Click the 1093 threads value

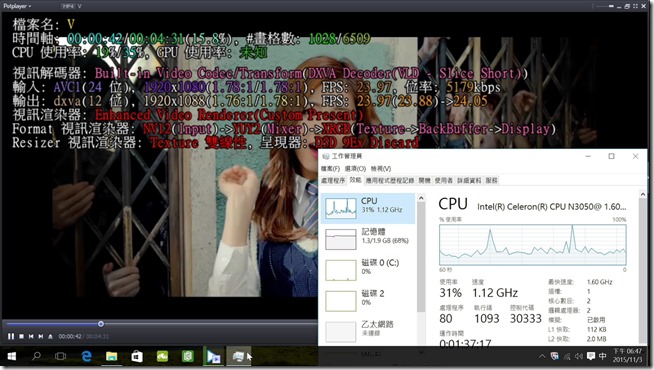486,319
